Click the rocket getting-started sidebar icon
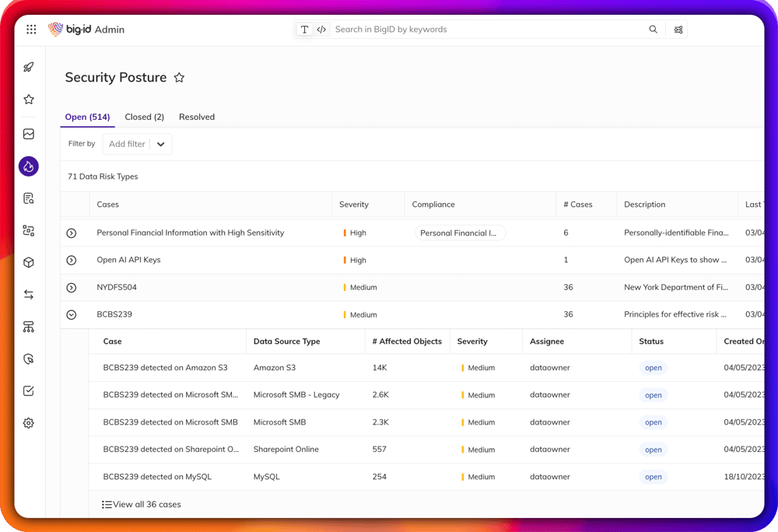Screen dimensions: 778x532 pos(29,67)
